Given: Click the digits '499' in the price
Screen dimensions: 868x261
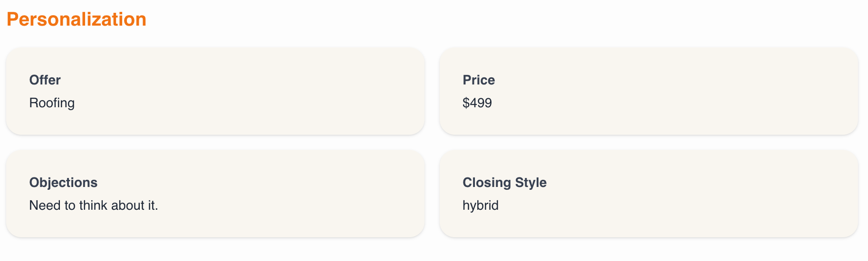Looking at the screenshot, I should pos(481,103).
